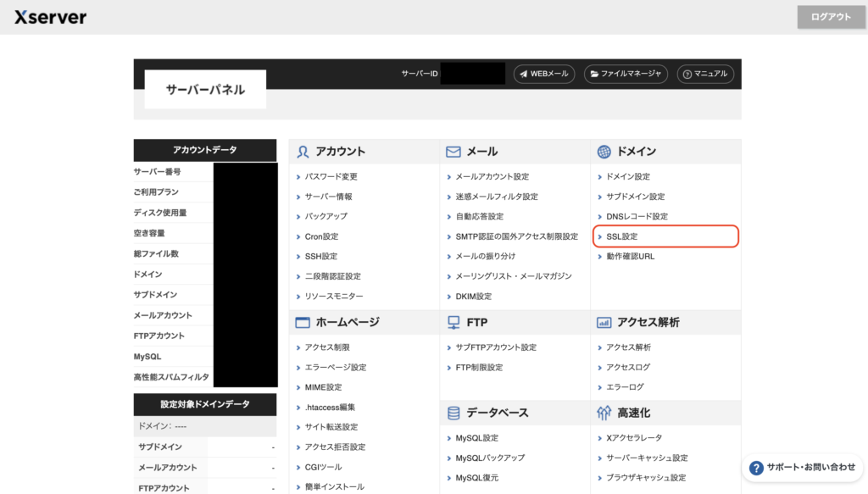
Task: Open アクセス解析 link under アクセス解析 heading
Action: pyautogui.click(x=628, y=347)
